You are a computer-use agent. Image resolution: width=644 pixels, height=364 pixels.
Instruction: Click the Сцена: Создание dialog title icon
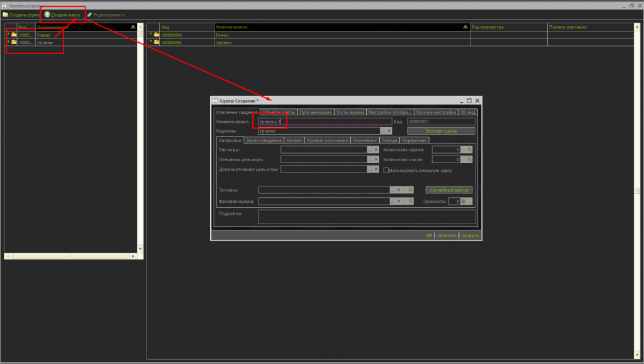[x=215, y=101]
